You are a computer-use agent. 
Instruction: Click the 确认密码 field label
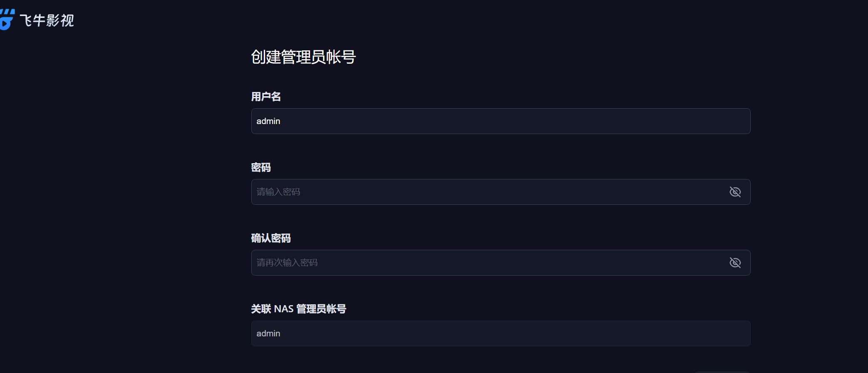pyautogui.click(x=271, y=238)
